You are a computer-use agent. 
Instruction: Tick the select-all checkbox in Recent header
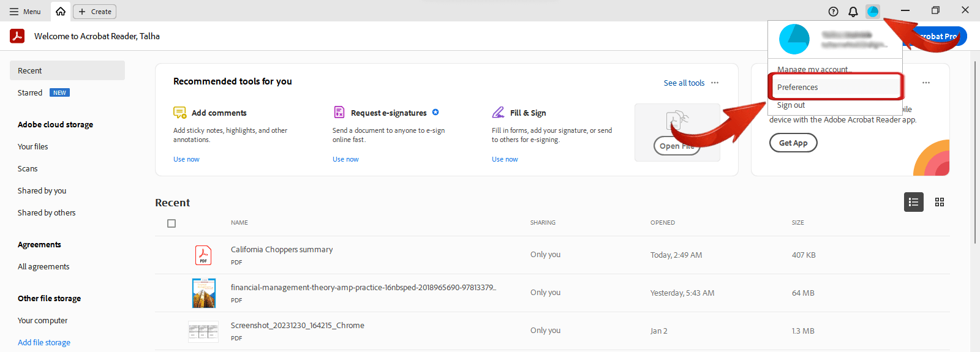tap(171, 223)
